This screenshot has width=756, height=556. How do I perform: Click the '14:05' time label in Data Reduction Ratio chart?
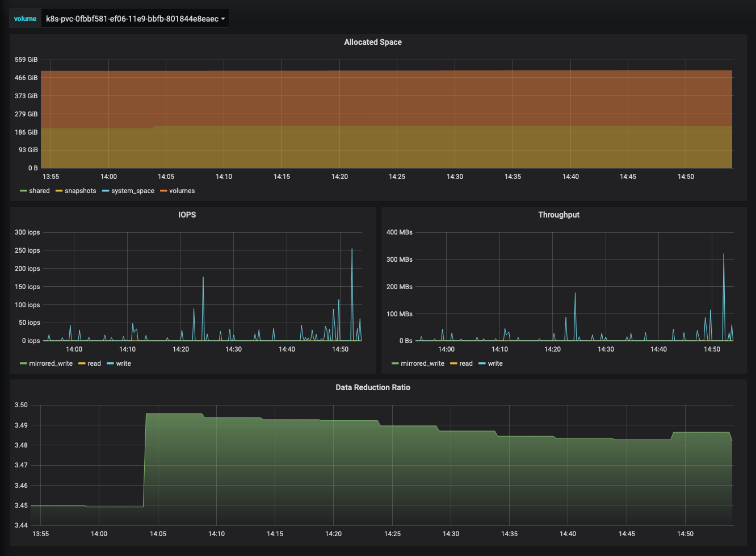pos(158,534)
